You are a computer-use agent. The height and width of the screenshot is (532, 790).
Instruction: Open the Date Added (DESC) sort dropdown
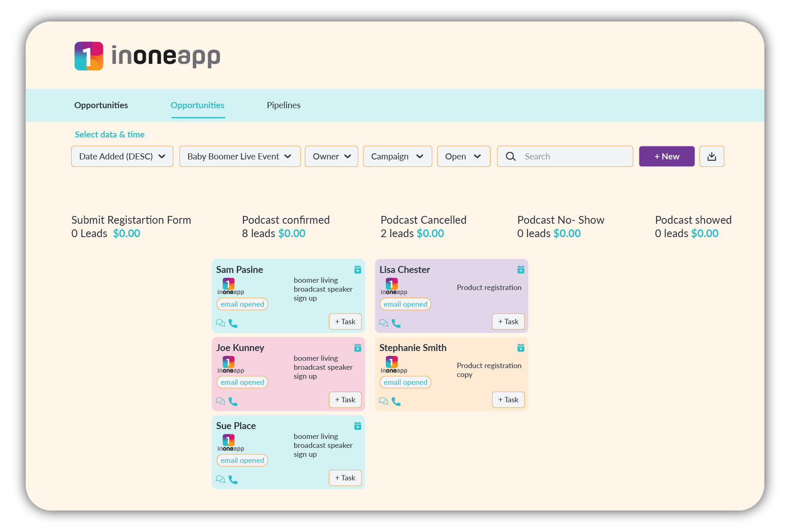122,157
